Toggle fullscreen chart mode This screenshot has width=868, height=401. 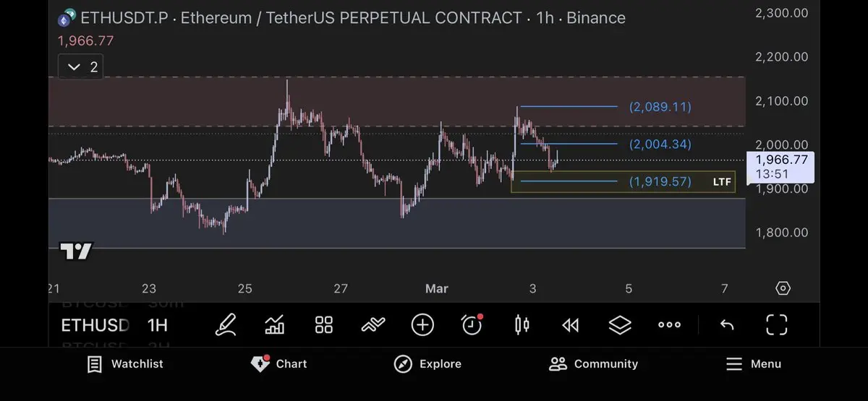pos(776,325)
